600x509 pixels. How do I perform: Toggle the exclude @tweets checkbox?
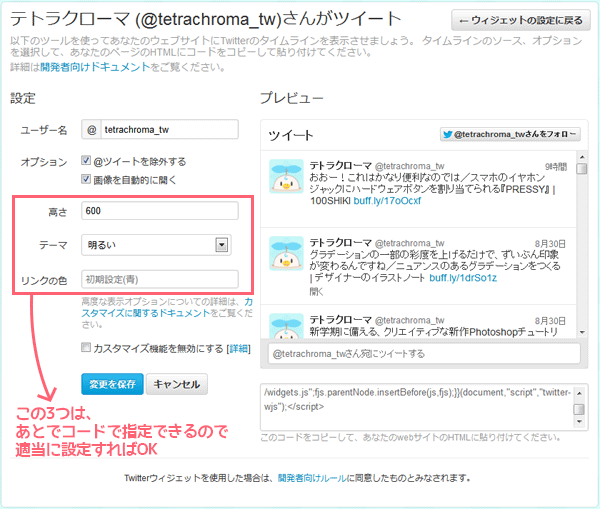coord(86,160)
